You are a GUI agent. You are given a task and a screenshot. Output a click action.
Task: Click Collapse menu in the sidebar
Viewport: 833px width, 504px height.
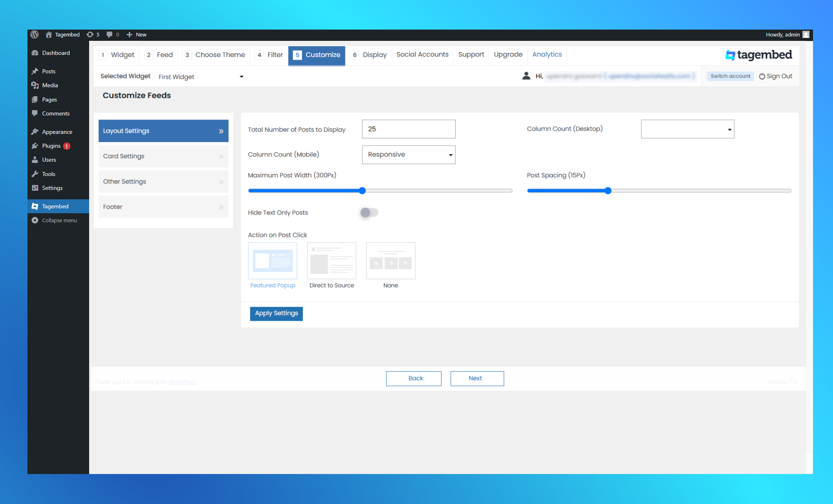(58, 220)
